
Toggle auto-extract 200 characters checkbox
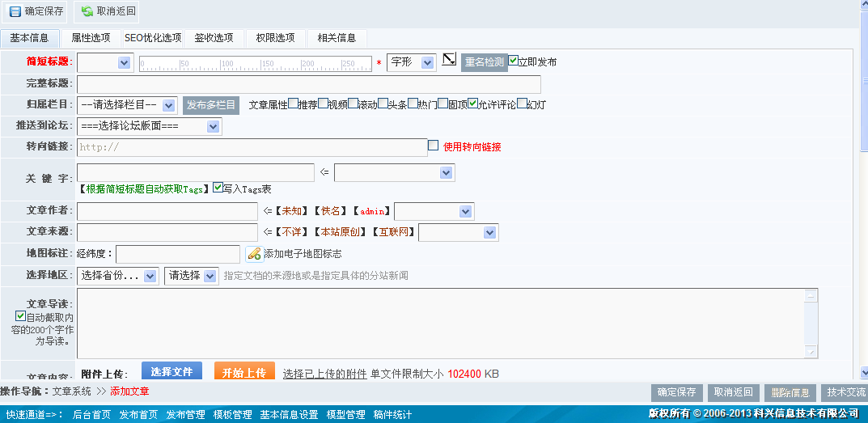[20, 316]
